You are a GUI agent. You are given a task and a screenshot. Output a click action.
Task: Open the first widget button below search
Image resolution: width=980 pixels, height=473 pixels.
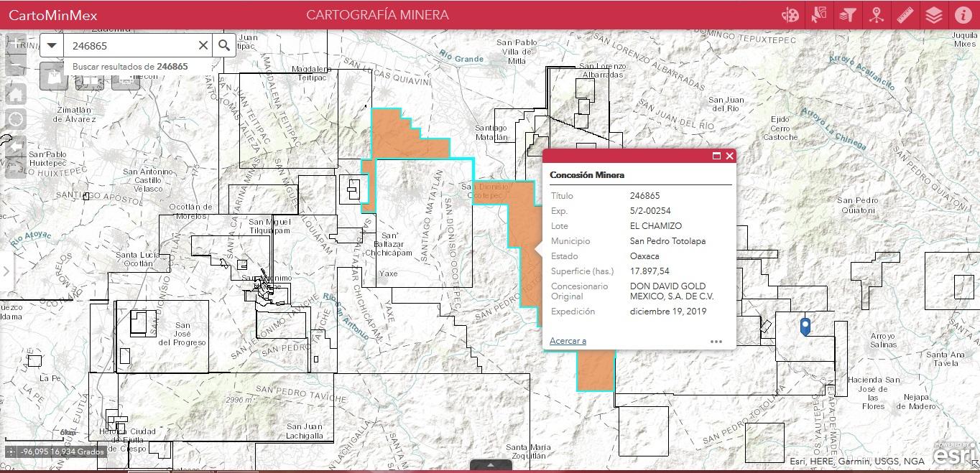pyautogui.click(x=54, y=76)
